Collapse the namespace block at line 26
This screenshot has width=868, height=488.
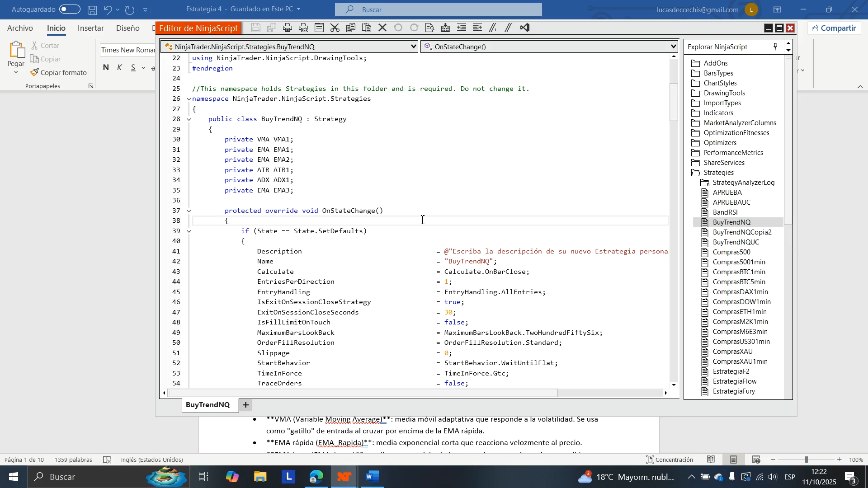pyautogui.click(x=189, y=99)
